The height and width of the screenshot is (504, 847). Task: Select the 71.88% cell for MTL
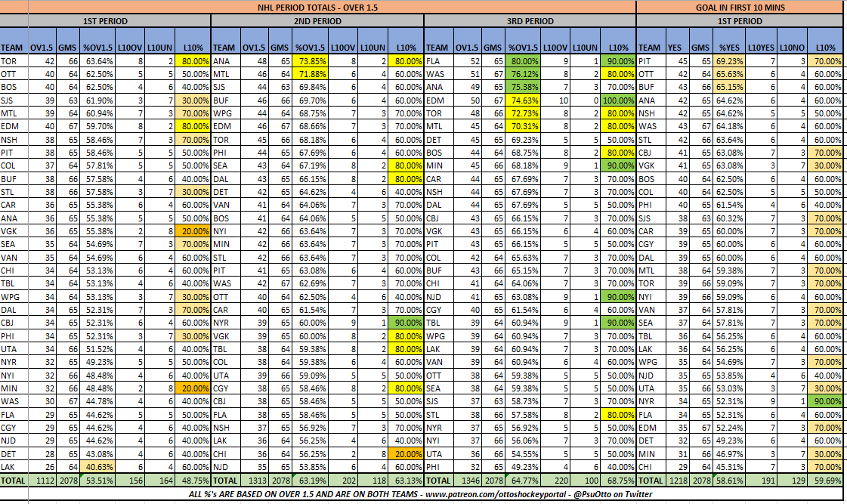click(x=310, y=74)
